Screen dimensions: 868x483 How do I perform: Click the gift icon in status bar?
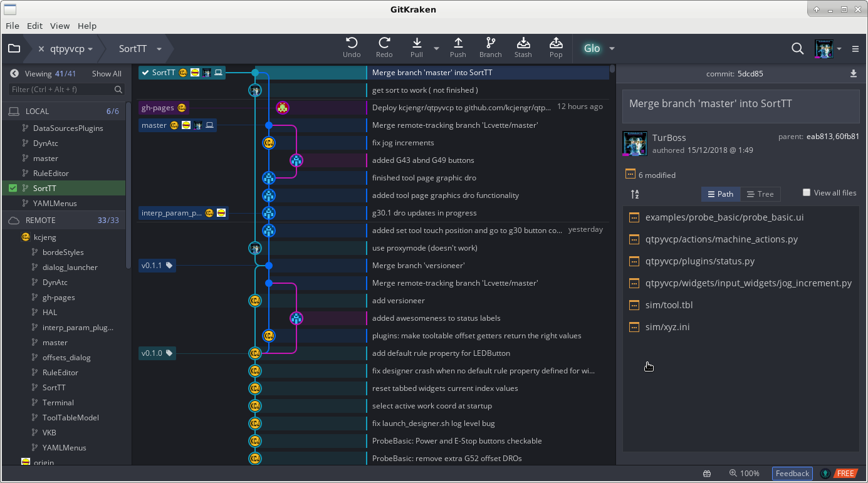[x=707, y=474]
